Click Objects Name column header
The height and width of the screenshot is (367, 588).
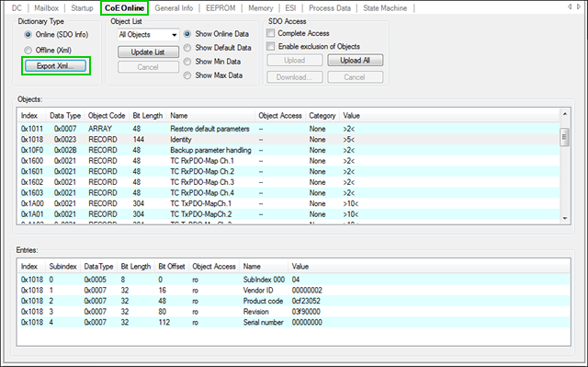210,116
